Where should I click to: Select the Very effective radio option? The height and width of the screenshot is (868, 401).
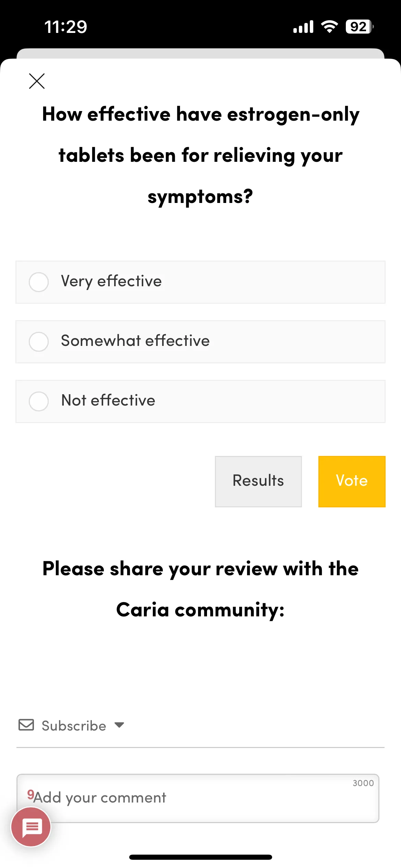coord(200,282)
